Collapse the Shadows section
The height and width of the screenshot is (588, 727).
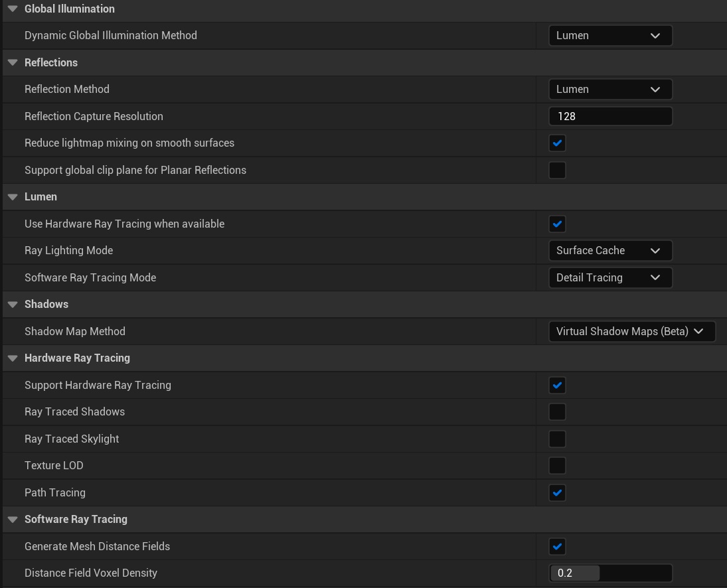(13, 305)
